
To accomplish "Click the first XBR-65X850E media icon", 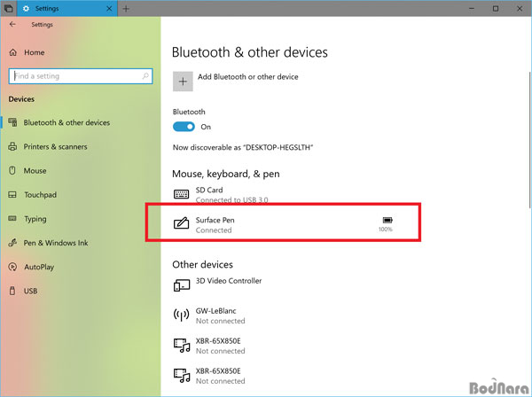I will [182, 346].
